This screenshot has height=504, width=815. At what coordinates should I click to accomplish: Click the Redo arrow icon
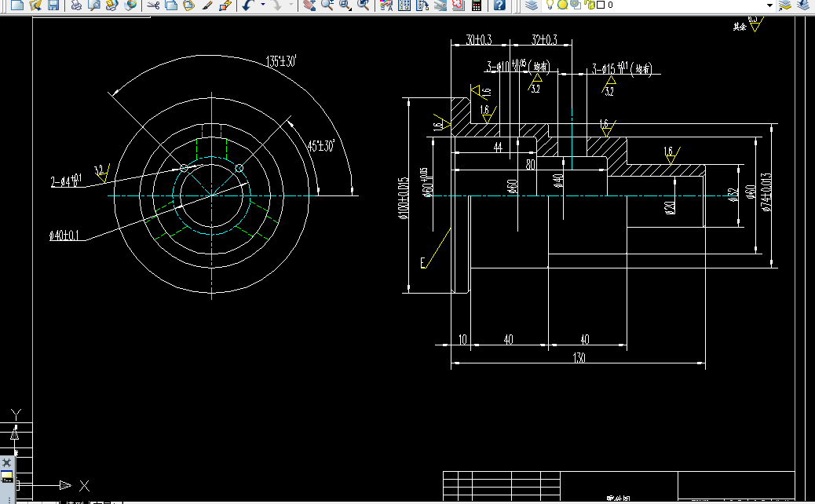[276, 5]
